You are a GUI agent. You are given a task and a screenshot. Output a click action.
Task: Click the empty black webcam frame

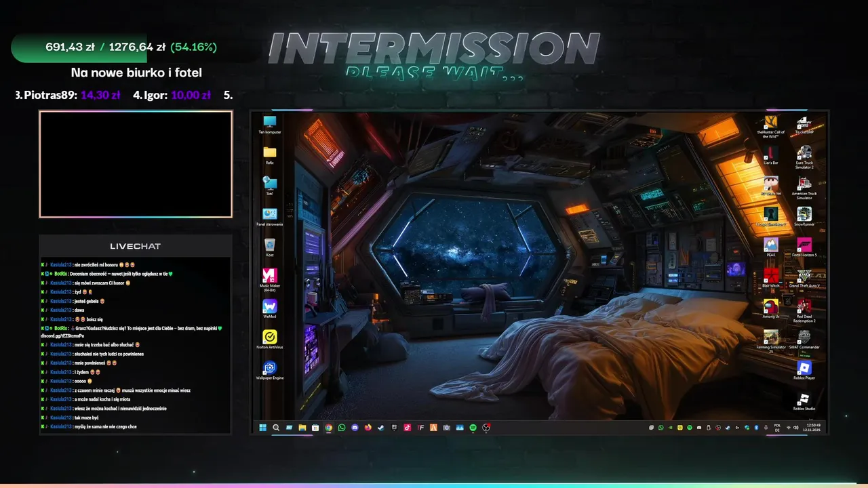(136, 164)
